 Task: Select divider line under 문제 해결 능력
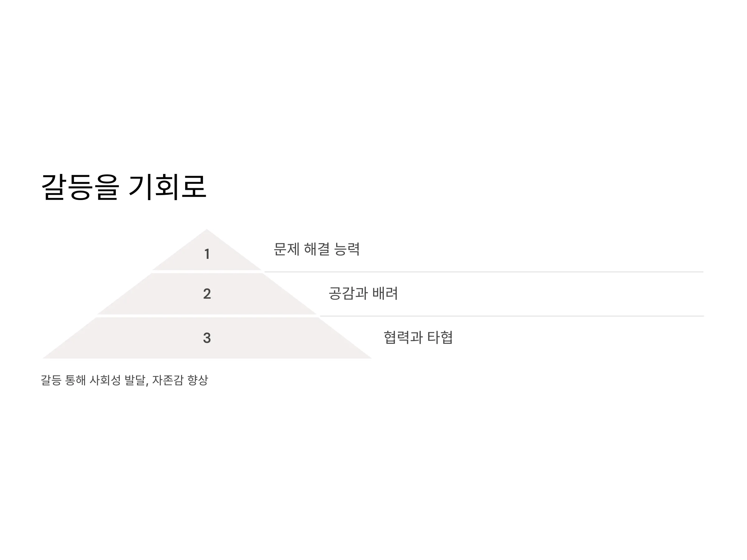(484, 272)
